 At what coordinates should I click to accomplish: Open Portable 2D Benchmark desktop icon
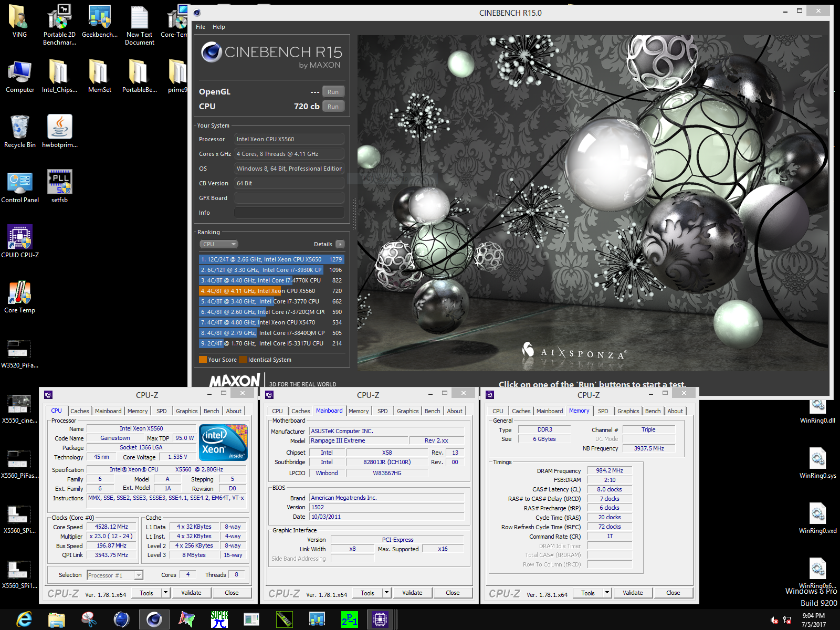59,25
